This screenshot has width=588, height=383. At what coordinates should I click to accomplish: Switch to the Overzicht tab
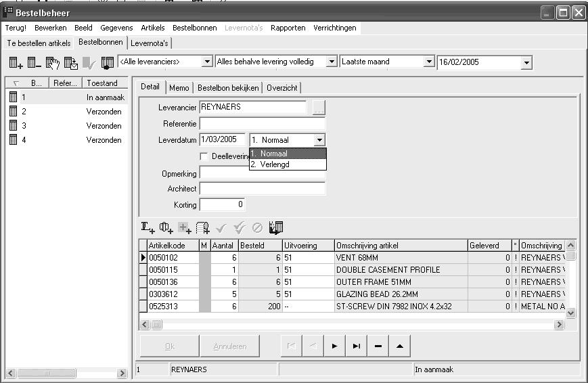pos(282,88)
